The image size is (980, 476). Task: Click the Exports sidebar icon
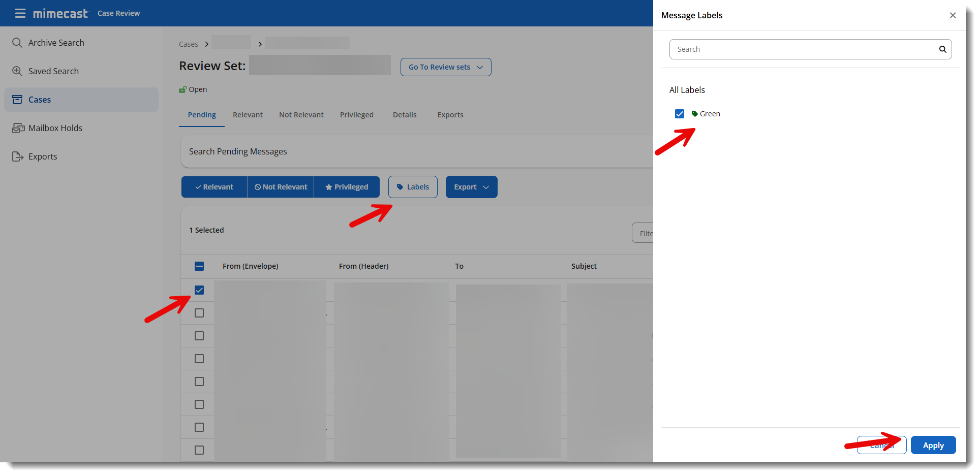18,156
